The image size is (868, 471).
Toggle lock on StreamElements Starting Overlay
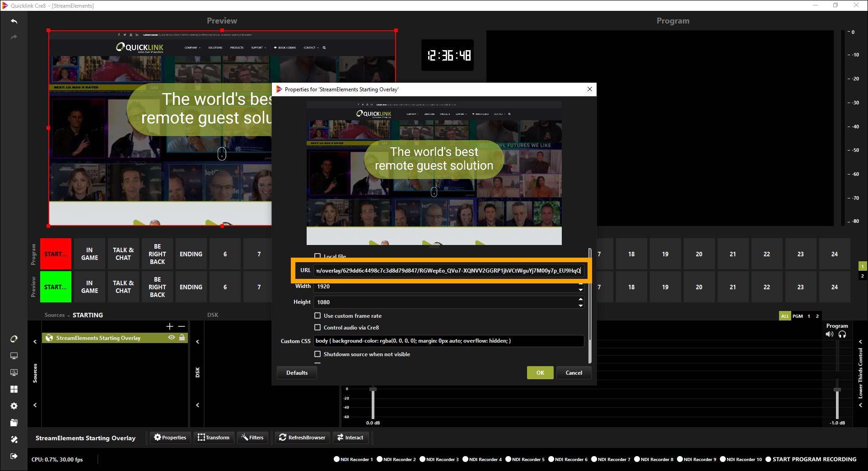[x=182, y=338]
